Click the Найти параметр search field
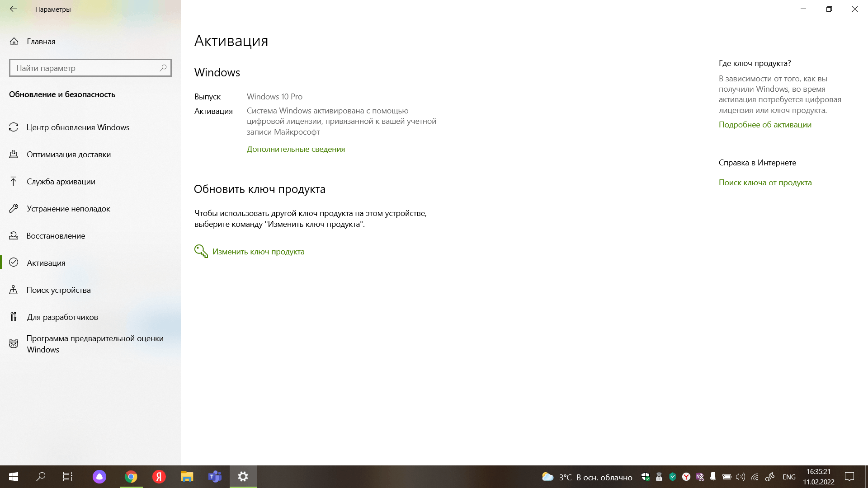The width and height of the screenshot is (868, 488). (86, 68)
